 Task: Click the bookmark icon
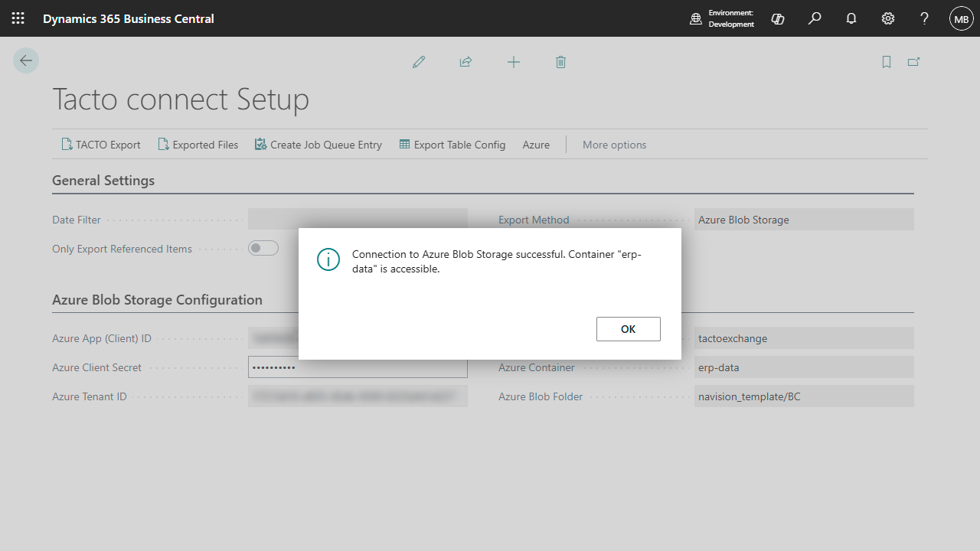pos(887,62)
